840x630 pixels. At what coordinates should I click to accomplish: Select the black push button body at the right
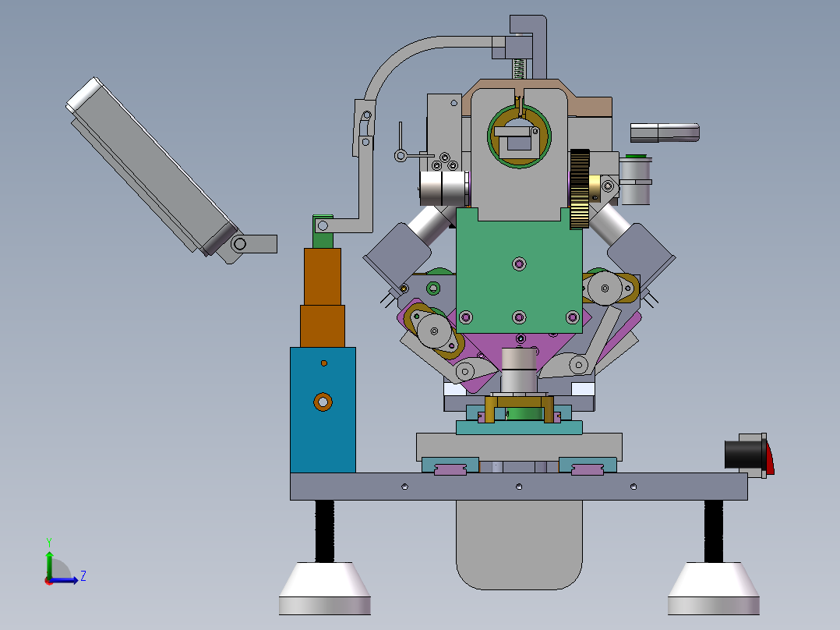pos(743,455)
